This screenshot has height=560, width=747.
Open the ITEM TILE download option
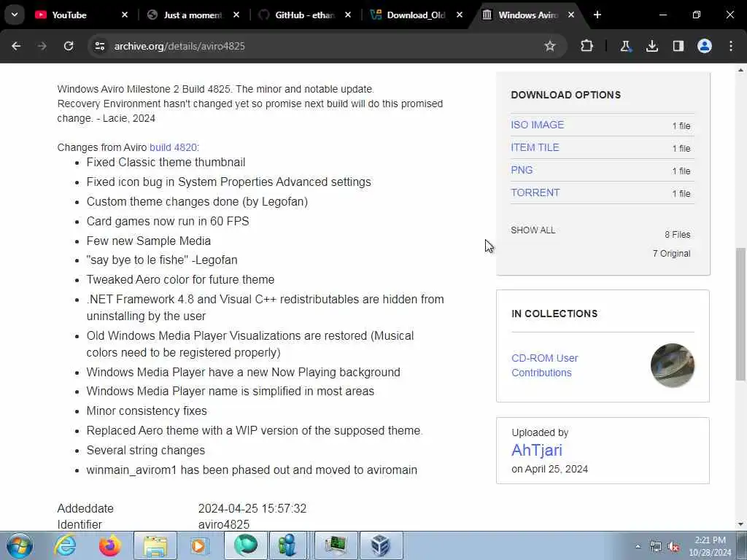535,147
